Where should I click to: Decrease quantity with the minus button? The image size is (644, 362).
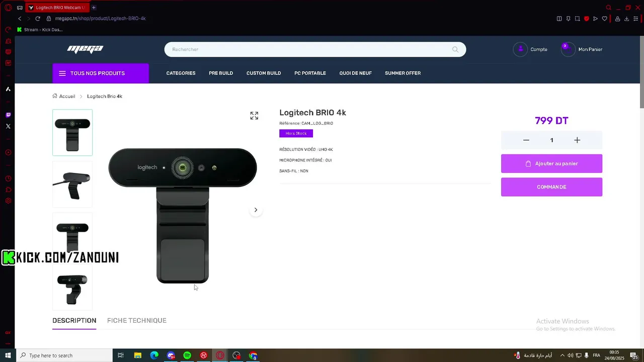point(526,140)
